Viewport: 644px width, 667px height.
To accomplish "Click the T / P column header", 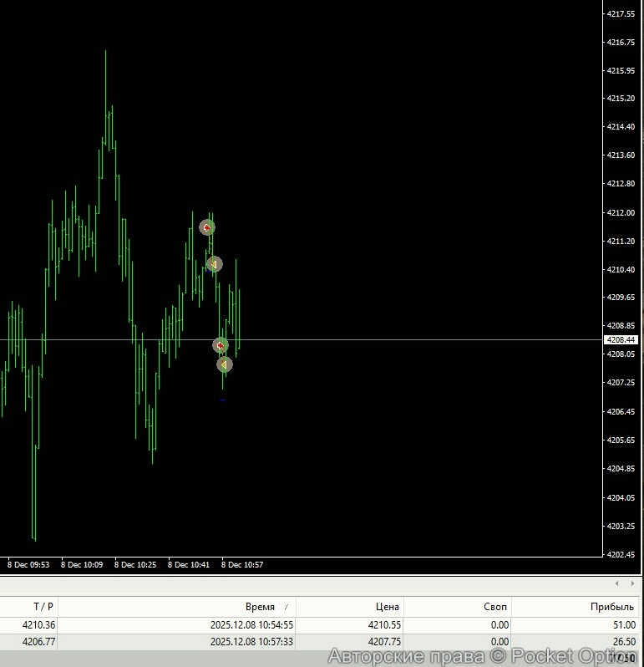I will (43, 607).
